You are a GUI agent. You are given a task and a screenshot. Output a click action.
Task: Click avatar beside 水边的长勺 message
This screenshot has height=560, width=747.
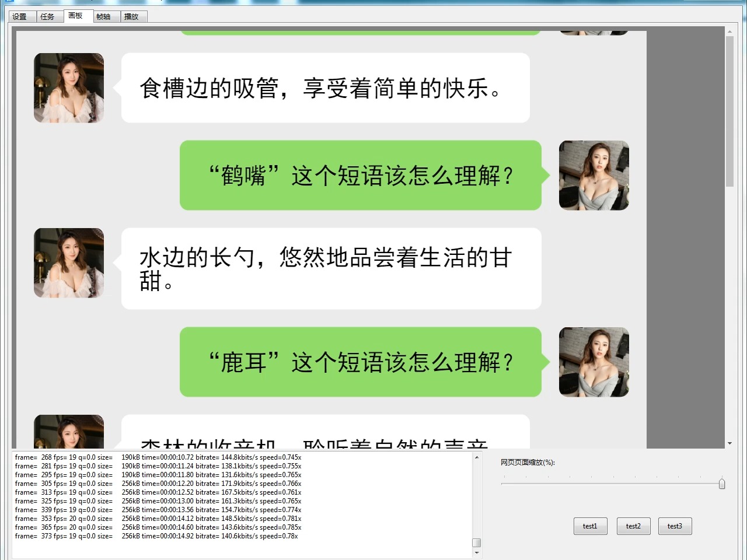pyautogui.click(x=69, y=263)
